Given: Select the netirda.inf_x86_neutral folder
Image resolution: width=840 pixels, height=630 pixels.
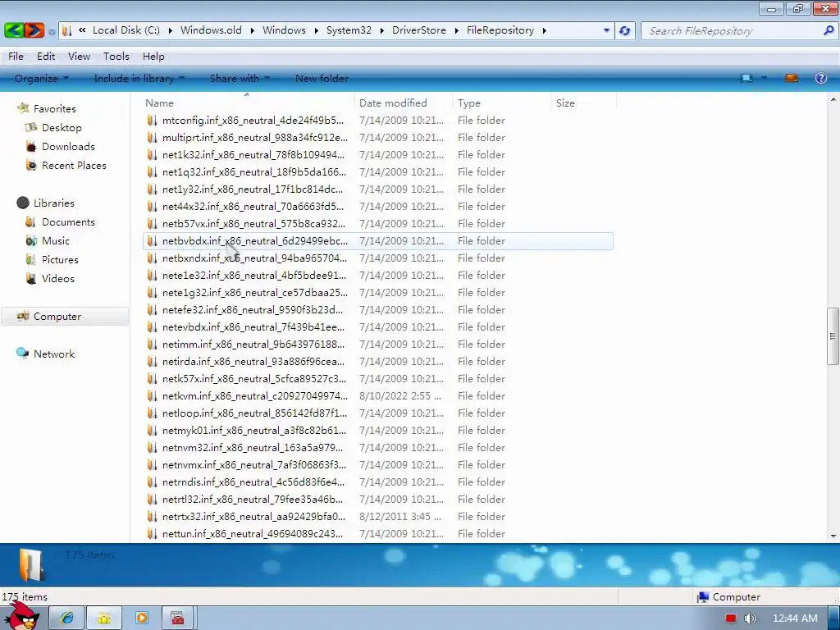Looking at the screenshot, I should [378, 362].
